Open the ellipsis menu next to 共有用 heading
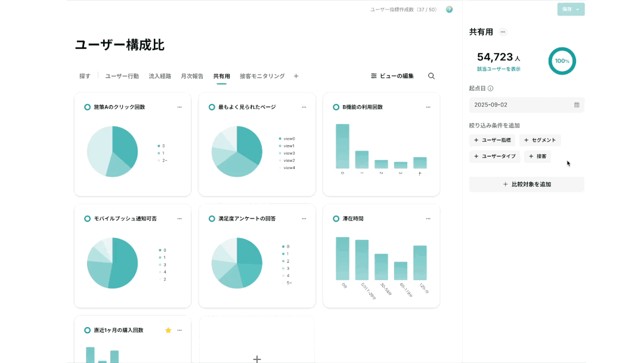The image size is (644, 363). [503, 32]
